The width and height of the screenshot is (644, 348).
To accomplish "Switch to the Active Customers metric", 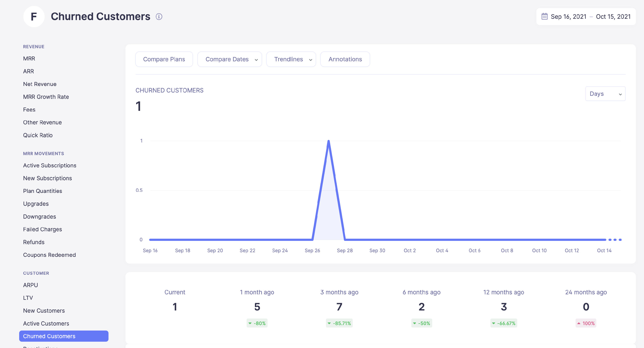I will [x=46, y=323].
